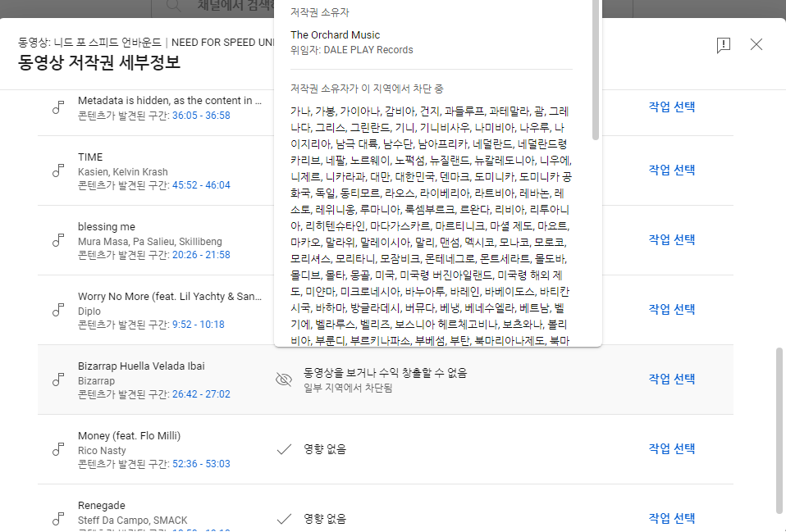Click the music note icon beside Worry No More

click(58, 310)
